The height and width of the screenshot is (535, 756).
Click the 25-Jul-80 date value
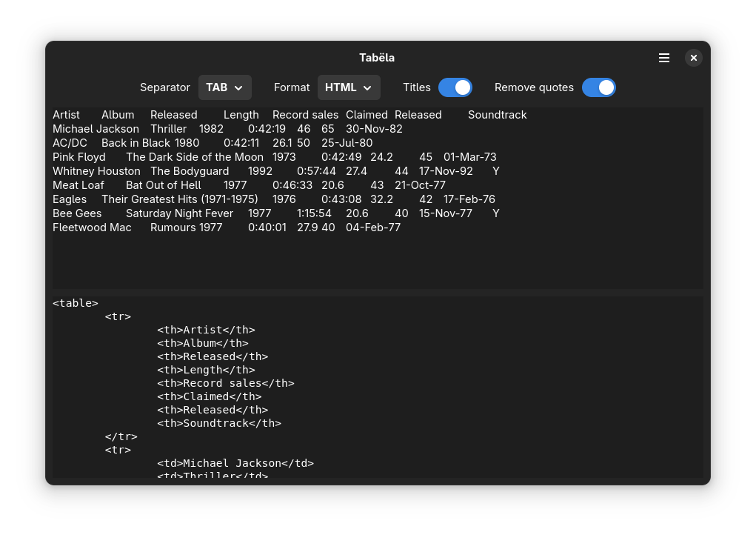[347, 143]
